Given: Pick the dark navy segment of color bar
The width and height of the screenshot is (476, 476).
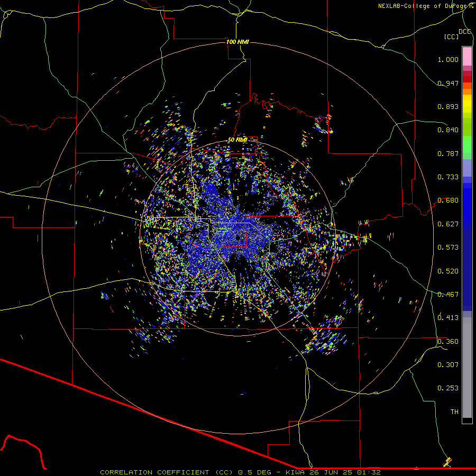Looking at the screenshot, I should 467,270.
